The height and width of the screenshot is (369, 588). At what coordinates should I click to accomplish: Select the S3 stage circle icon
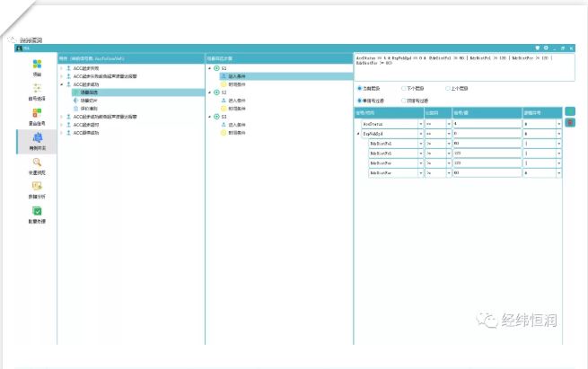click(216, 117)
